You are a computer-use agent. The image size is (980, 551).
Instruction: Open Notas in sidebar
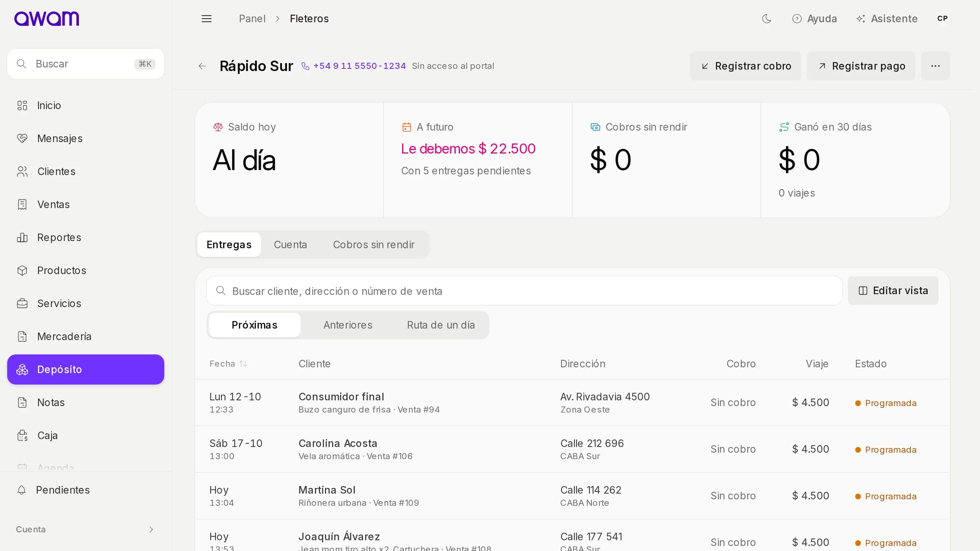click(x=86, y=402)
